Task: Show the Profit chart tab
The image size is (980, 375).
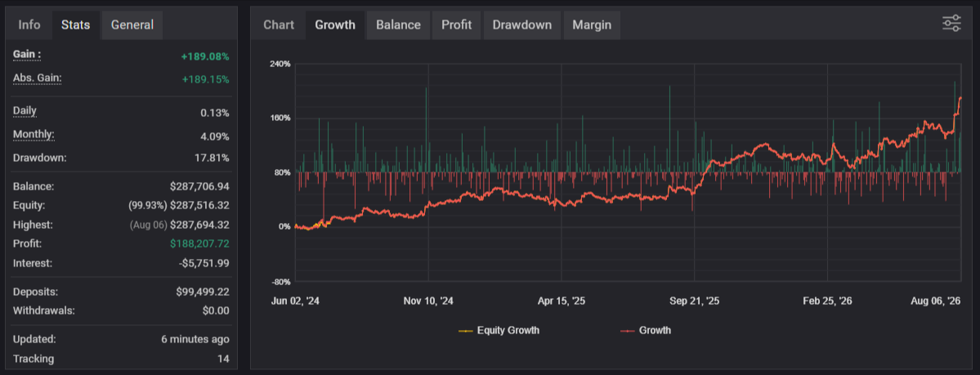Action: [456, 25]
